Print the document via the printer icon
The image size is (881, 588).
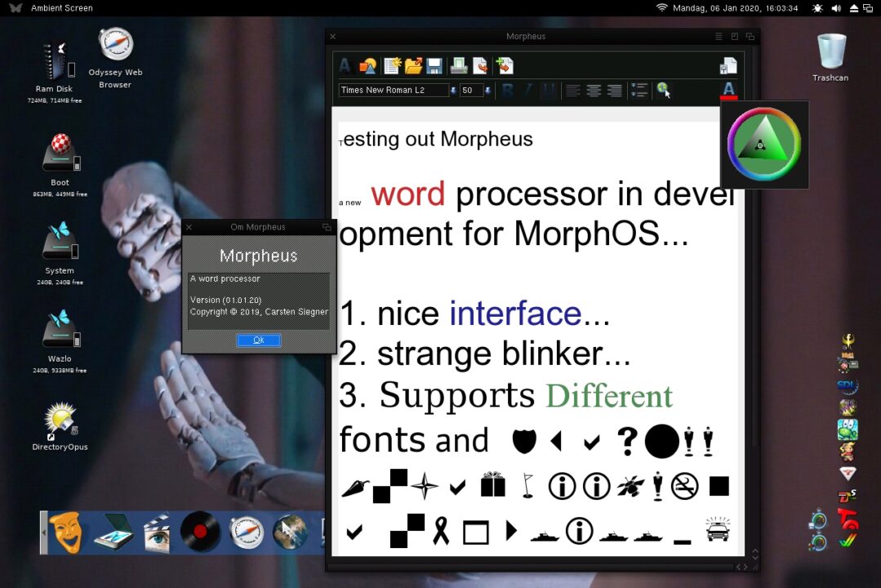pyautogui.click(x=459, y=65)
